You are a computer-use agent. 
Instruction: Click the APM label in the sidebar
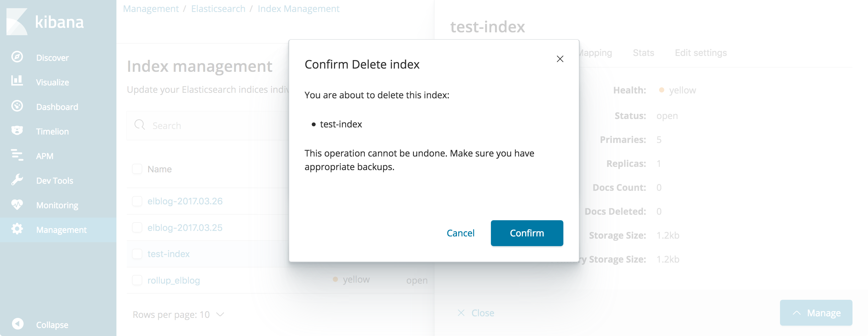coord(45,156)
